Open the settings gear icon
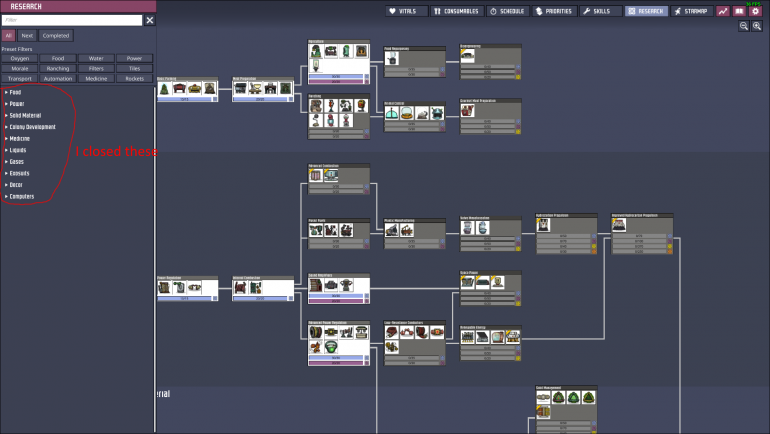This screenshot has width=770, height=434. coord(755,11)
